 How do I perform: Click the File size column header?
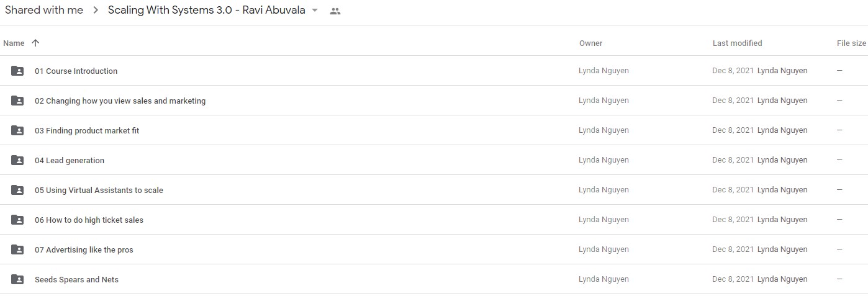tap(851, 43)
